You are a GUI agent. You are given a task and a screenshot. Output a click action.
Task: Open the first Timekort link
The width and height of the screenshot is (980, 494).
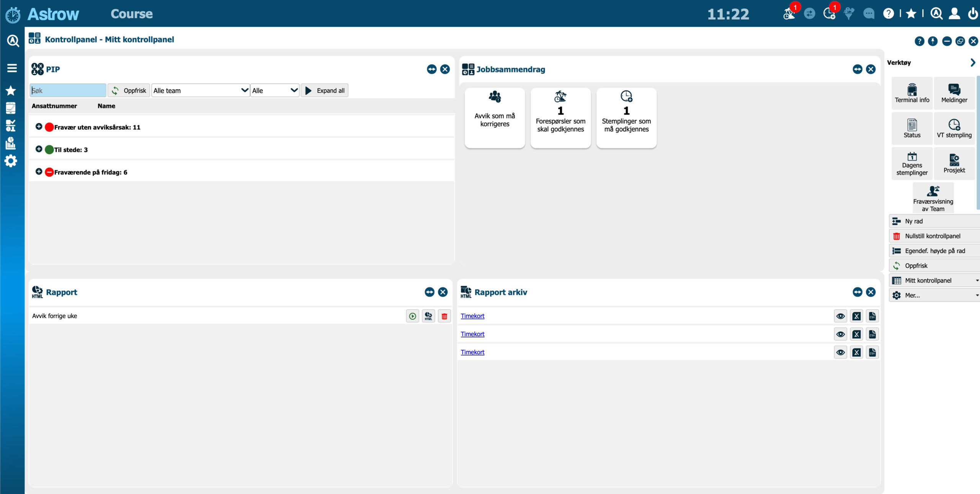(472, 316)
